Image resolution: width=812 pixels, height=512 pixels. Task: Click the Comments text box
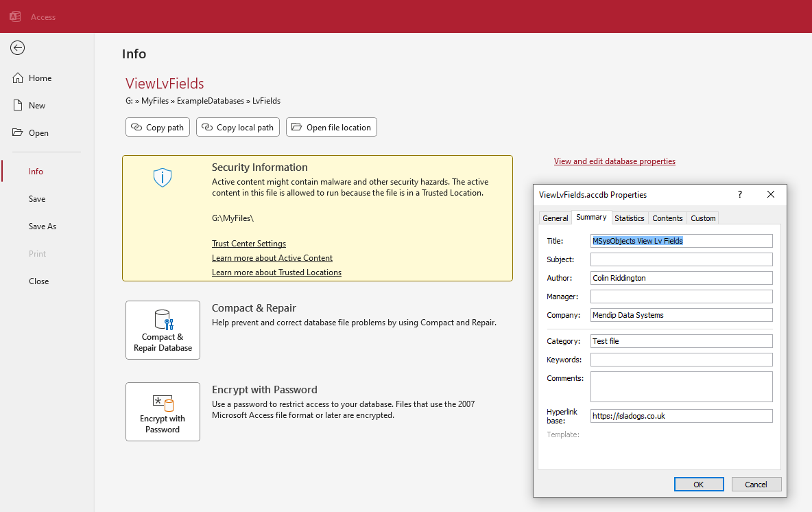(x=682, y=386)
